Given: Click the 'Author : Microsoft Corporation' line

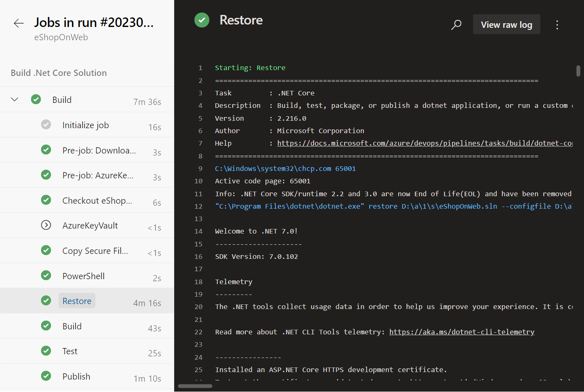Looking at the screenshot, I should pos(290,131).
